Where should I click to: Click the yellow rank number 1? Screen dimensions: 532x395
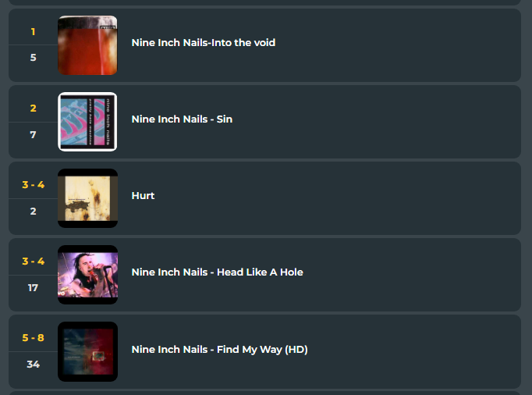[33, 32]
